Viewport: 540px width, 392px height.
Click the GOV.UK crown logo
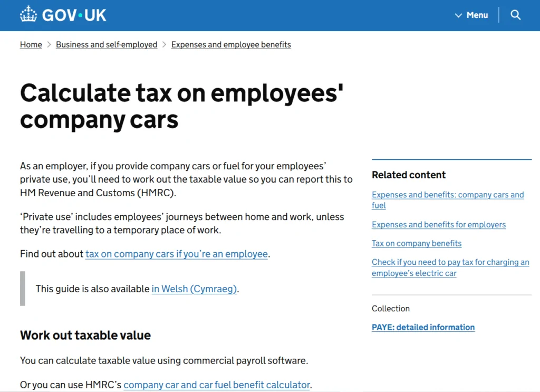29,14
